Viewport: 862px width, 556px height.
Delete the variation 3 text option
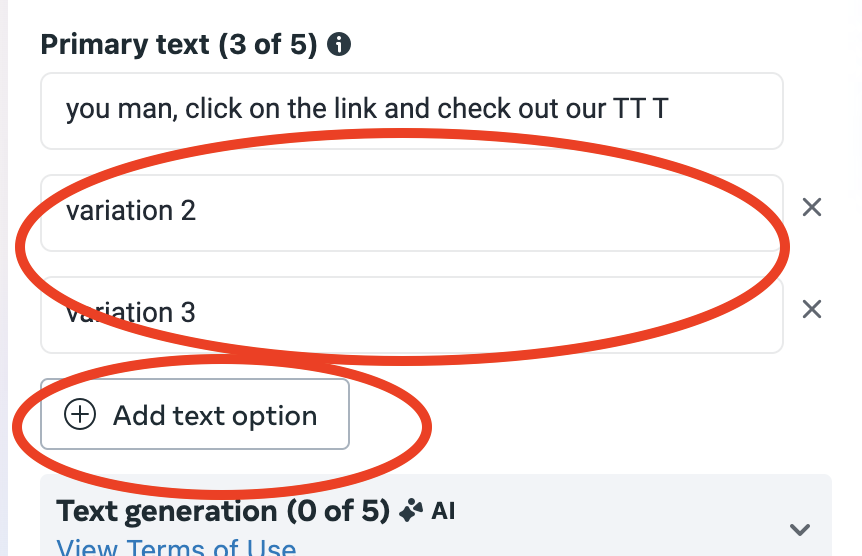(812, 309)
